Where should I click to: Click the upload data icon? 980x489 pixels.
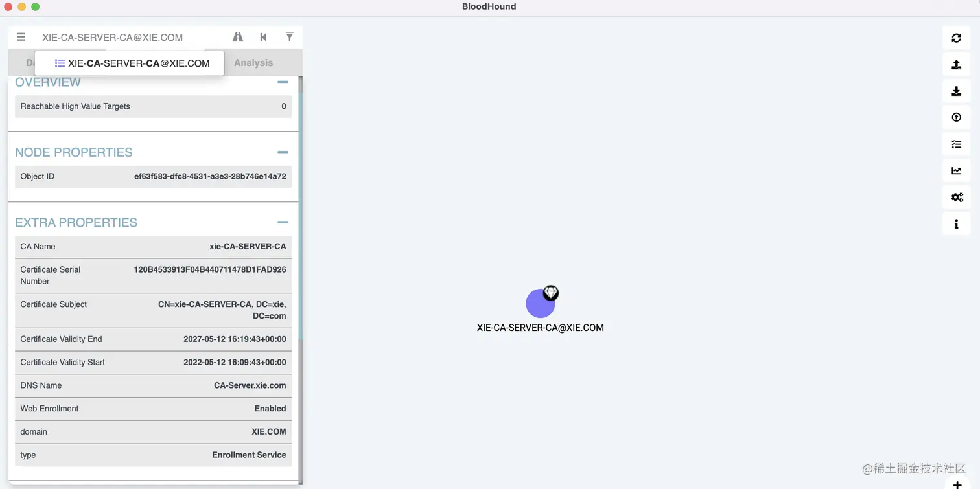(956, 117)
